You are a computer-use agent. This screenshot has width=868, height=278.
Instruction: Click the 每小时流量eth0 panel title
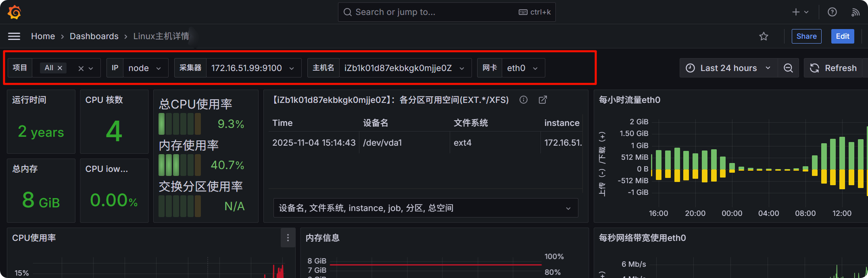(630, 100)
